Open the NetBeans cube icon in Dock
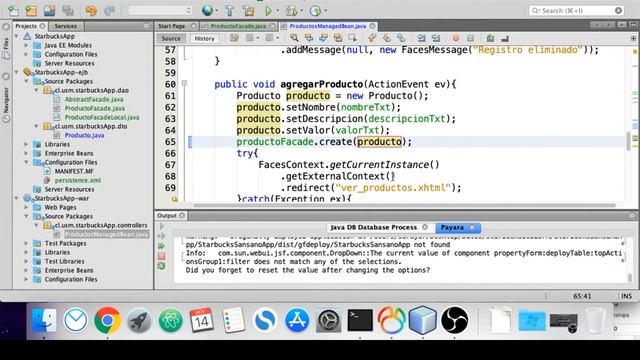 tap(422, 320)
